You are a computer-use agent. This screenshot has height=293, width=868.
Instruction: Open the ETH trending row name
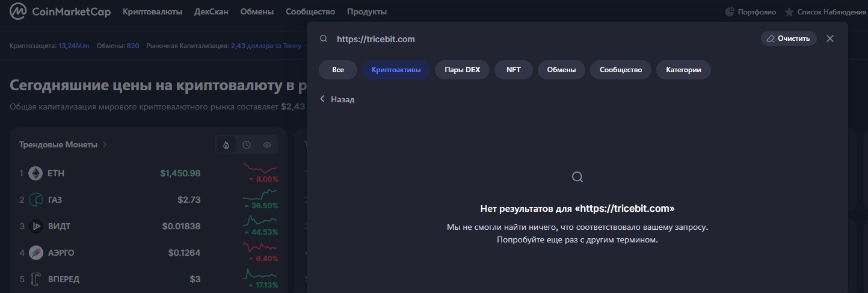(56, 173)
